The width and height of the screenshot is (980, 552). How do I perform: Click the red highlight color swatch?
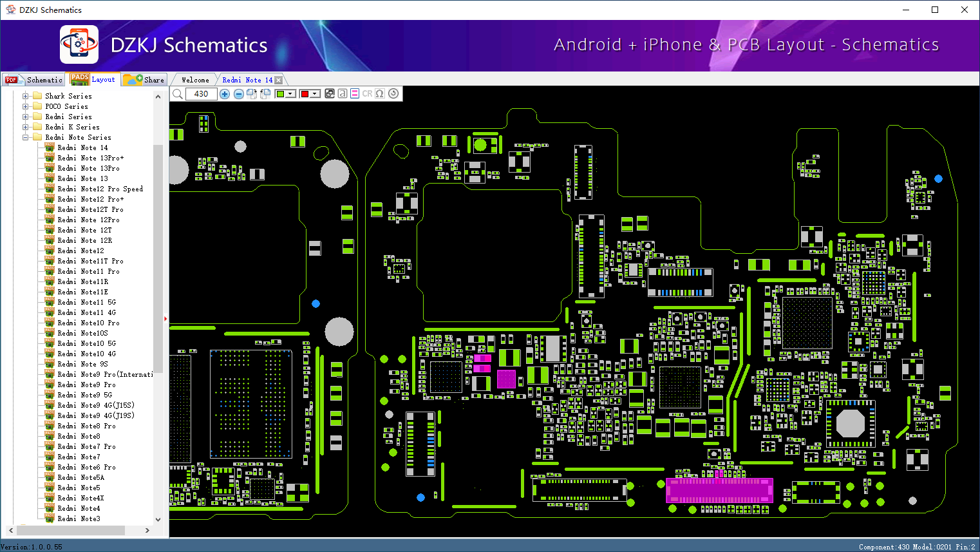[305, 94]
